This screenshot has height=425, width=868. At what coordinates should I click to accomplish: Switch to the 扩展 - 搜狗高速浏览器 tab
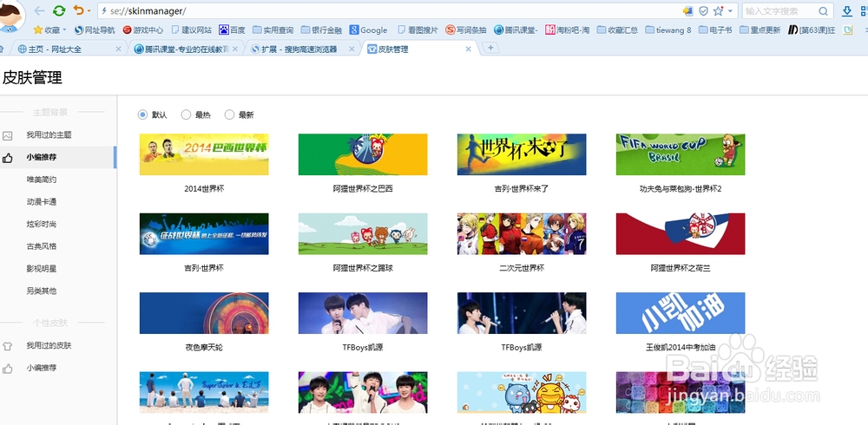pyautogui.click(x=302, y=49)
